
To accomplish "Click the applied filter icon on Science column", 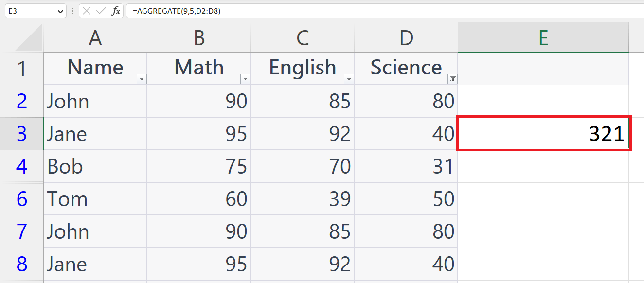I will click(452, 78).
